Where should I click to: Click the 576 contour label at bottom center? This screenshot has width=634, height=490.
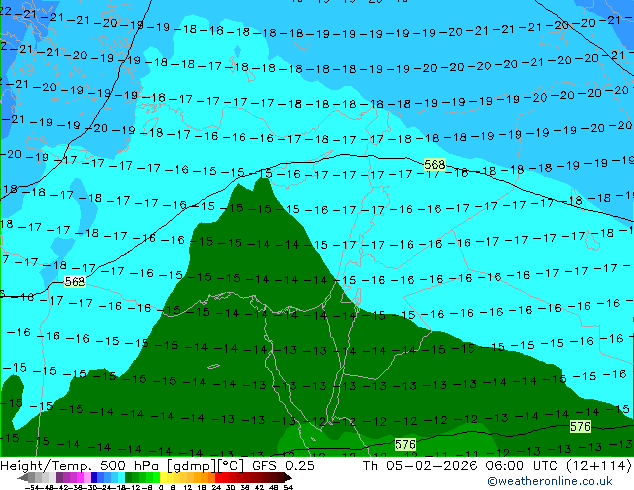(405, 445)
